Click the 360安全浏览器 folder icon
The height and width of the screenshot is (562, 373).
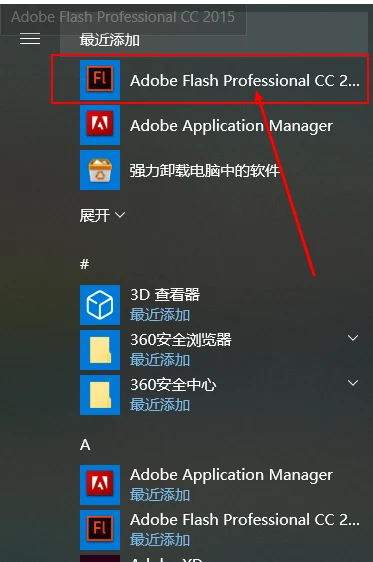coord(100,350)
